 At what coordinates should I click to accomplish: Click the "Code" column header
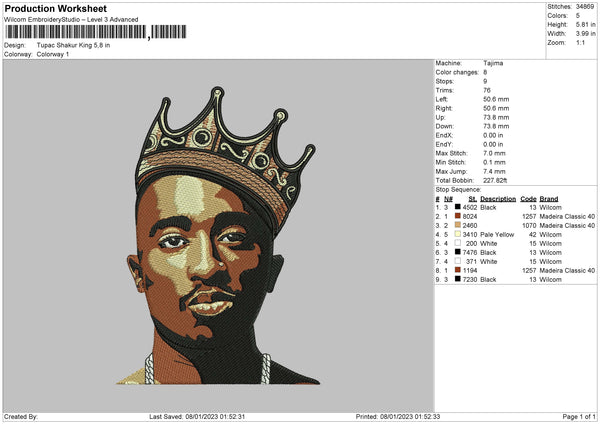[528, 199]
